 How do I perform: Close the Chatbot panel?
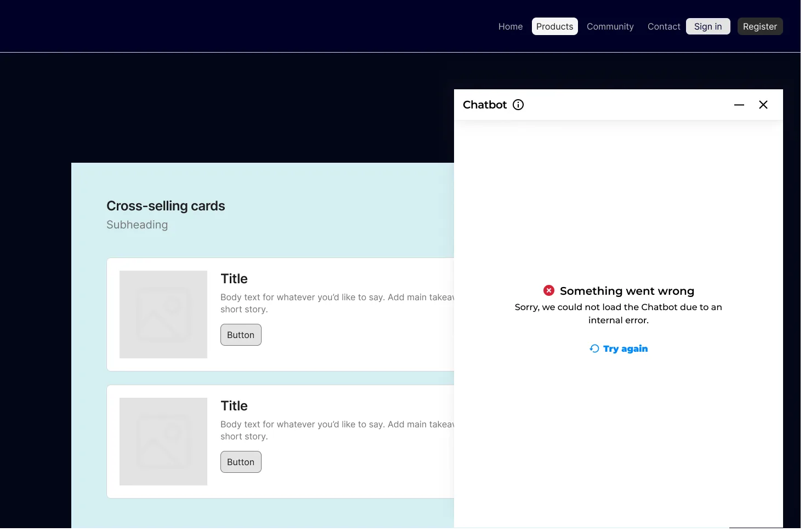[763, 105]
